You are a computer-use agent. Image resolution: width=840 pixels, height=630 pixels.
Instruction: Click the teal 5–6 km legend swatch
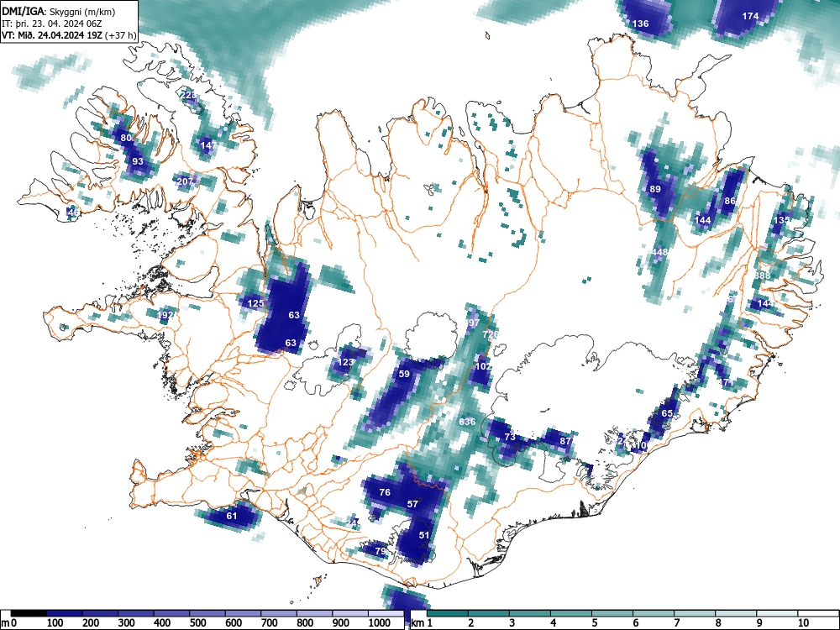pyautogui.click(x=612, y=613)
